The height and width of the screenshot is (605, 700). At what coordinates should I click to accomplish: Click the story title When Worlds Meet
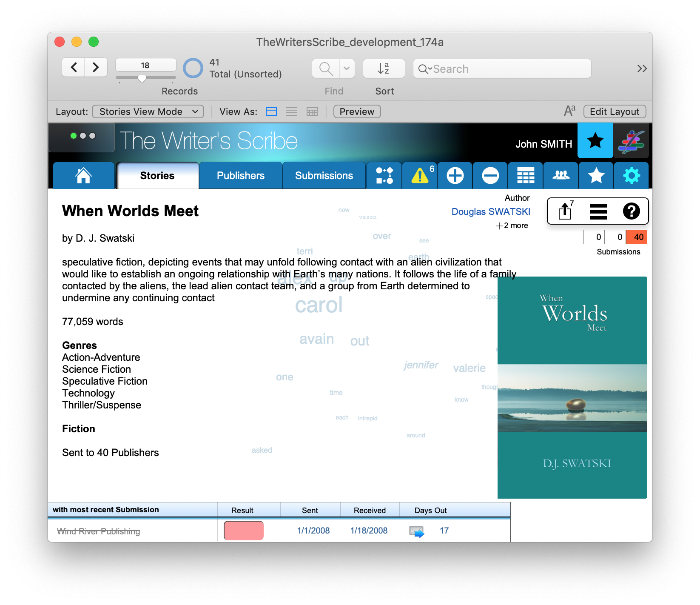point(130,211)
